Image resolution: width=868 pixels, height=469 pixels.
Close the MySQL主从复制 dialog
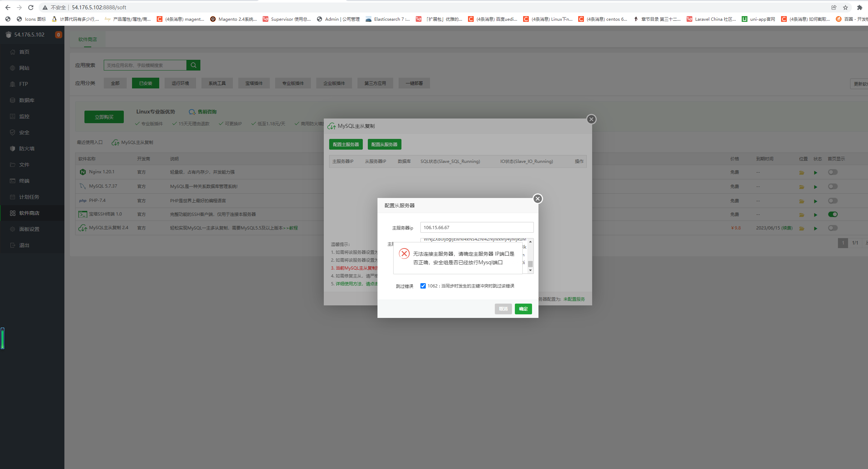point(591,119)
